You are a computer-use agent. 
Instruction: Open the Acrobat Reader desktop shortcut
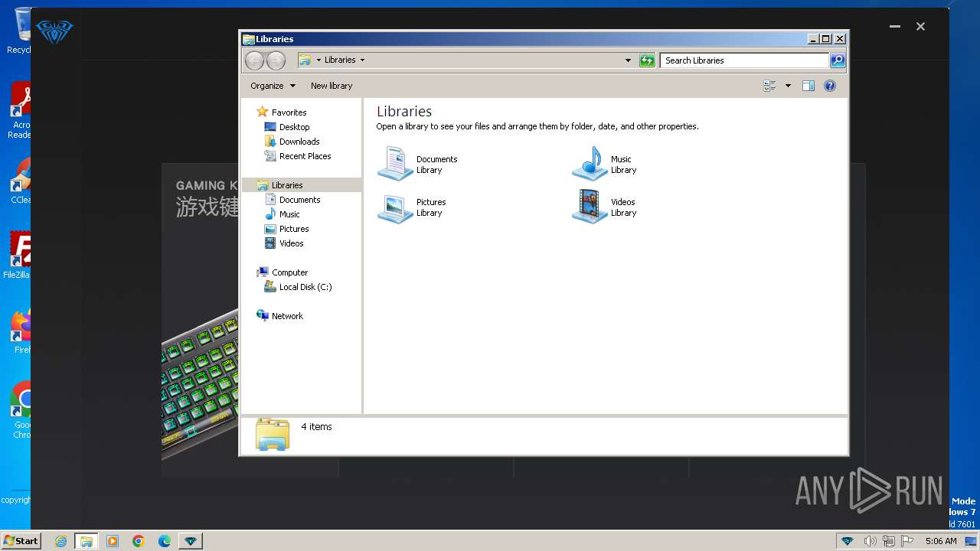pyautogui.click(x=19, y=111)
